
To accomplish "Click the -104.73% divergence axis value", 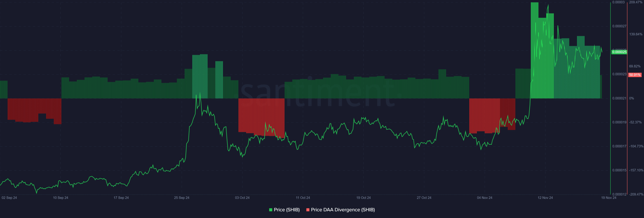I will (x=636, y=146).
